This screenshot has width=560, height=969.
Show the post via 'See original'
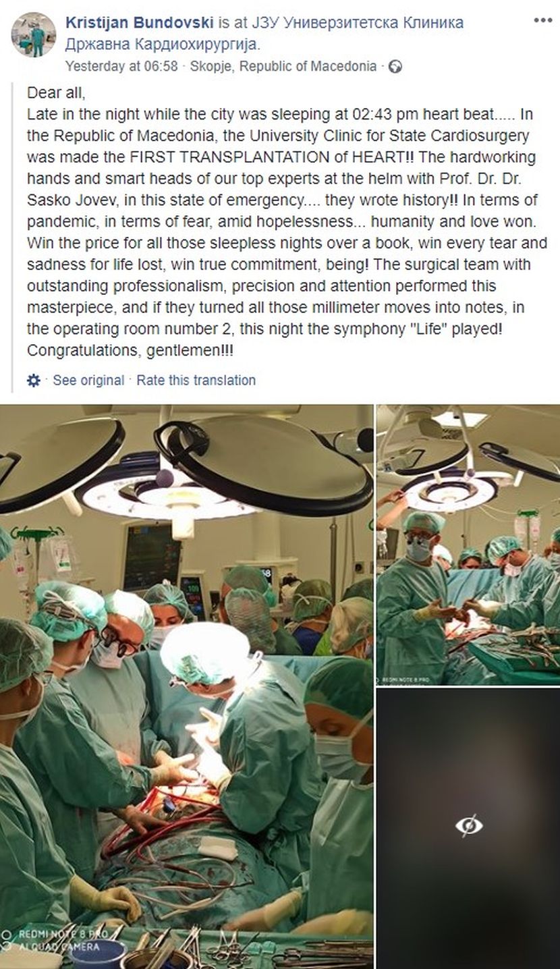(88, 381)
